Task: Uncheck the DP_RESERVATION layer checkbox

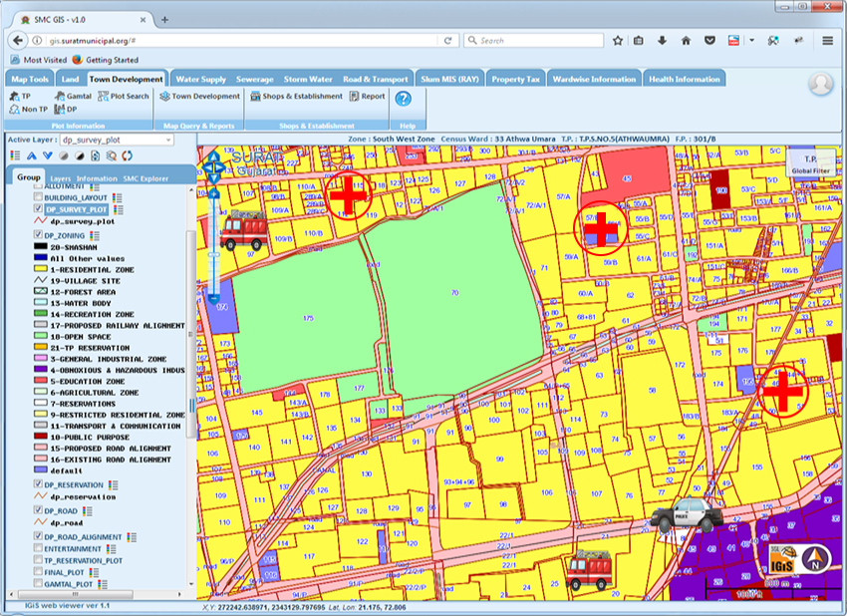Action: (x=38, y=483)
